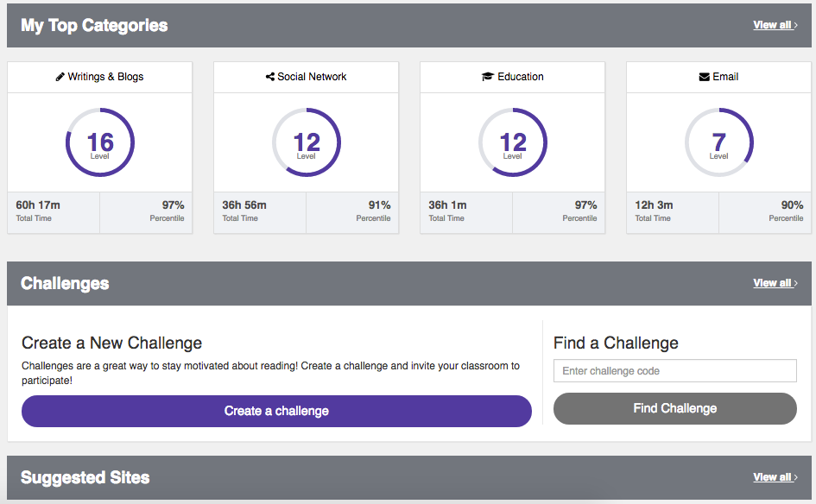Click the pencil icon for Writings & Blogs
This screenshot has height=504, width=816.
point(60,77)
